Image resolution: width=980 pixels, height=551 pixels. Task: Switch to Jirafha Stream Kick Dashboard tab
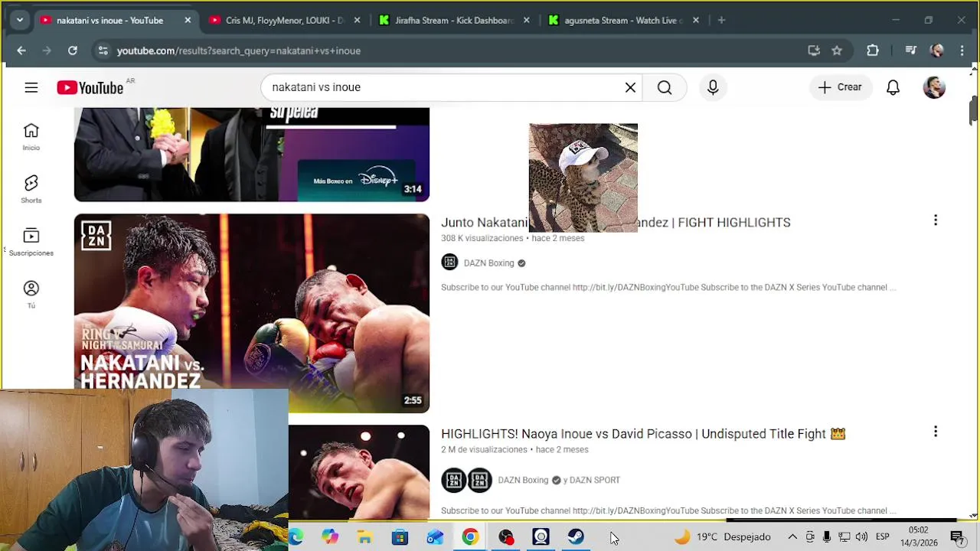(x=452, y=20)
